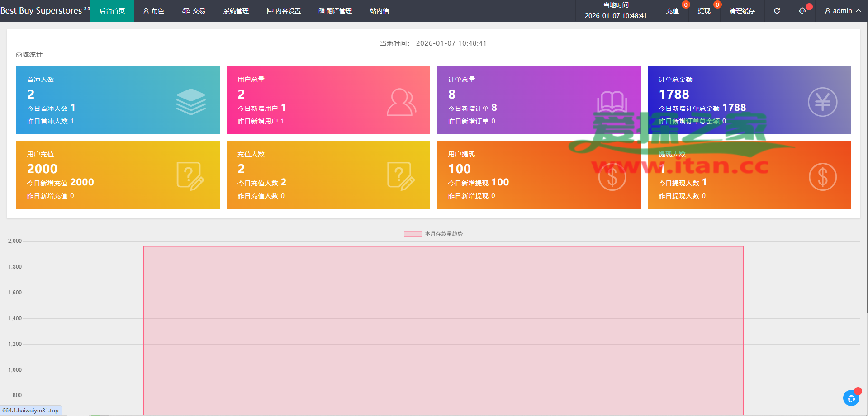
Task: Expand the 交易 menu
Action: 194,11
